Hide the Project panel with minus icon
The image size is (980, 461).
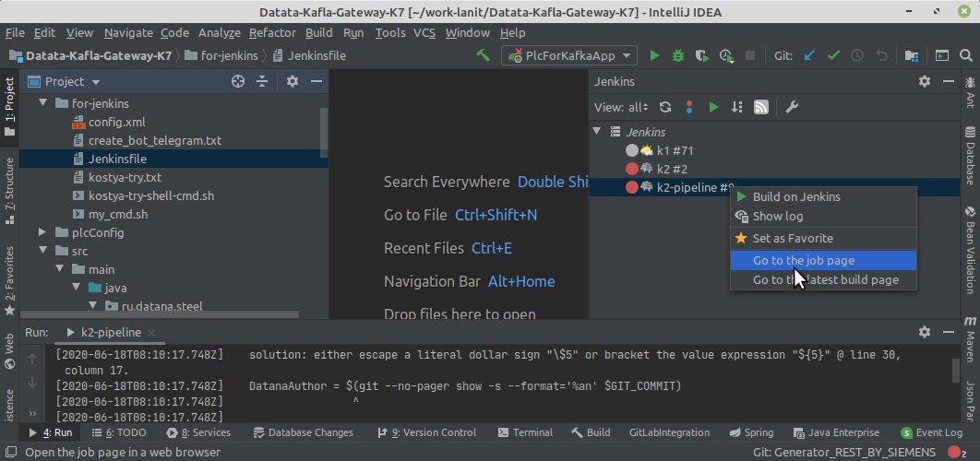coord(317,81)
